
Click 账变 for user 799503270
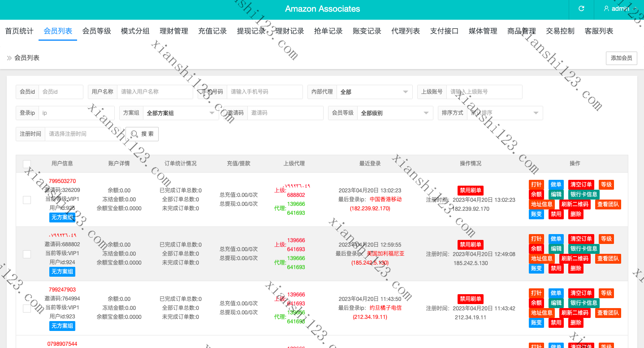coord(536,214)
